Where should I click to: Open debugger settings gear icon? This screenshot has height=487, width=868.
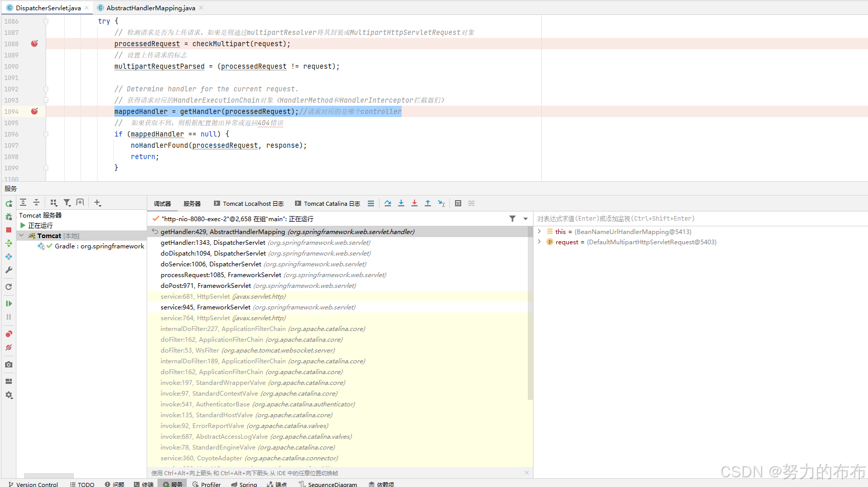(9, 395)
